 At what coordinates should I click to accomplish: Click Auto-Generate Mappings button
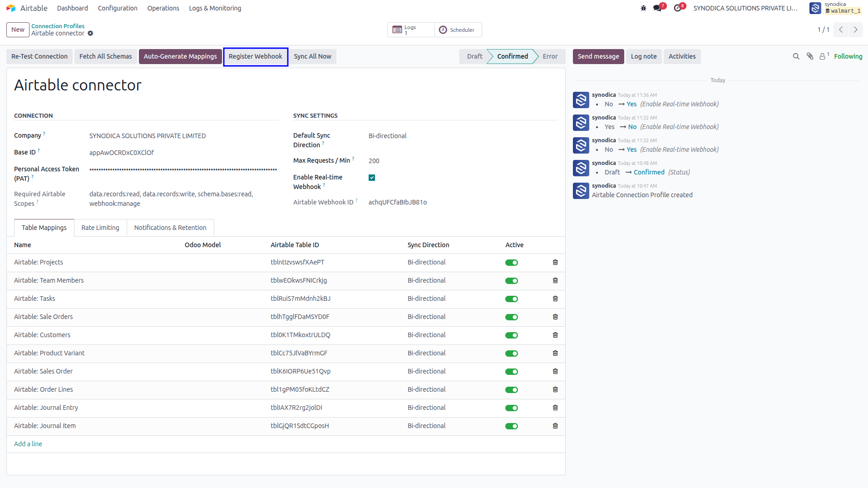click(180, 56)
